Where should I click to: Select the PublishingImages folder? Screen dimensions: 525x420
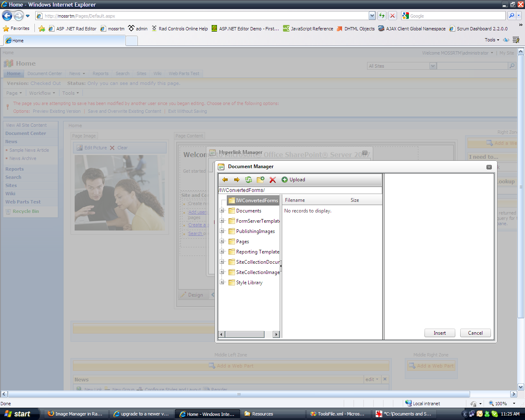252,231
